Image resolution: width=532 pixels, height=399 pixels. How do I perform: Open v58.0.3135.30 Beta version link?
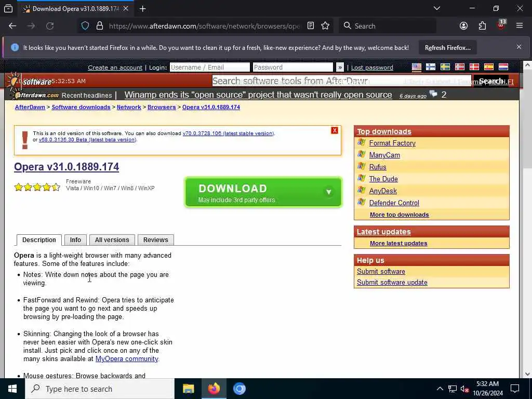(x=87, y=139)
